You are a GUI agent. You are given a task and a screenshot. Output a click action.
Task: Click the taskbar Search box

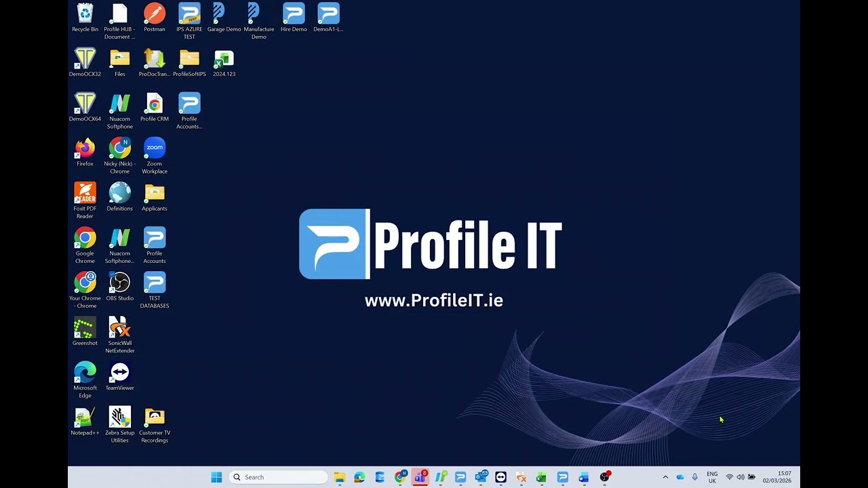point(278,477)
